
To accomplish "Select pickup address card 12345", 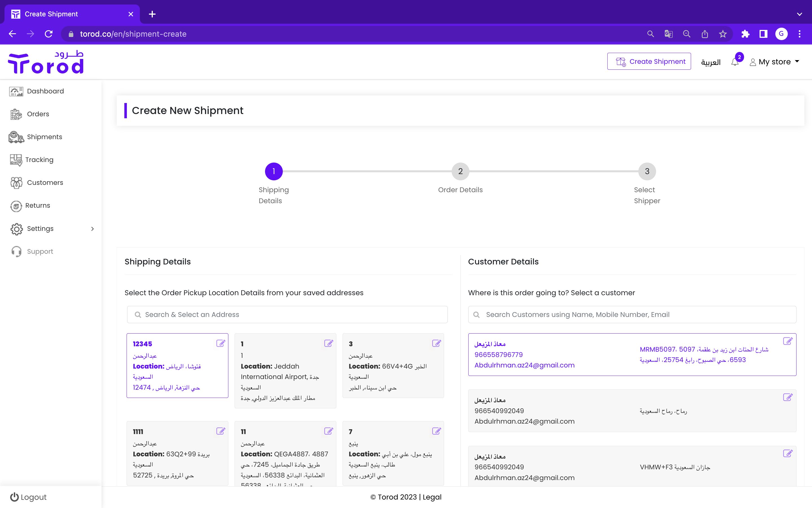I will 178,365.
